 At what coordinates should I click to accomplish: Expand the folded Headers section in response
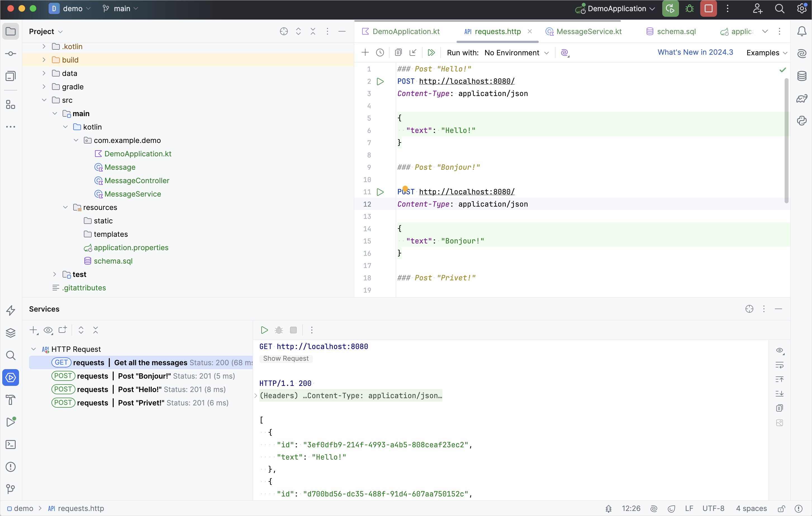point(256,395)
